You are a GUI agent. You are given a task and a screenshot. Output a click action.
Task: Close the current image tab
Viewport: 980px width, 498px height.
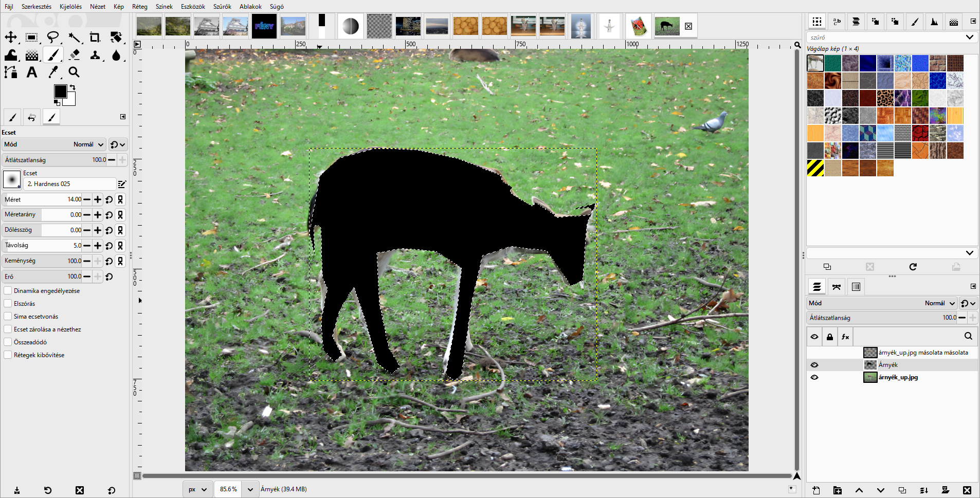coord(688,26)
